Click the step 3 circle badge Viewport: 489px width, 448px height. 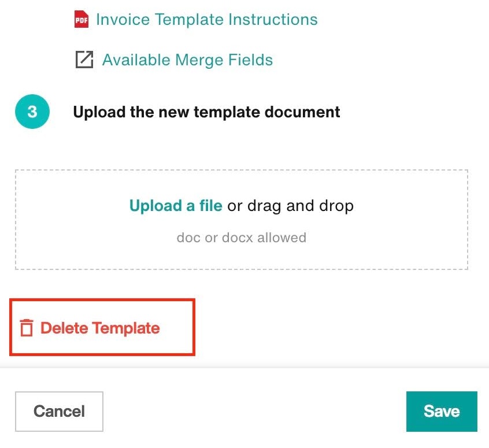32,112
